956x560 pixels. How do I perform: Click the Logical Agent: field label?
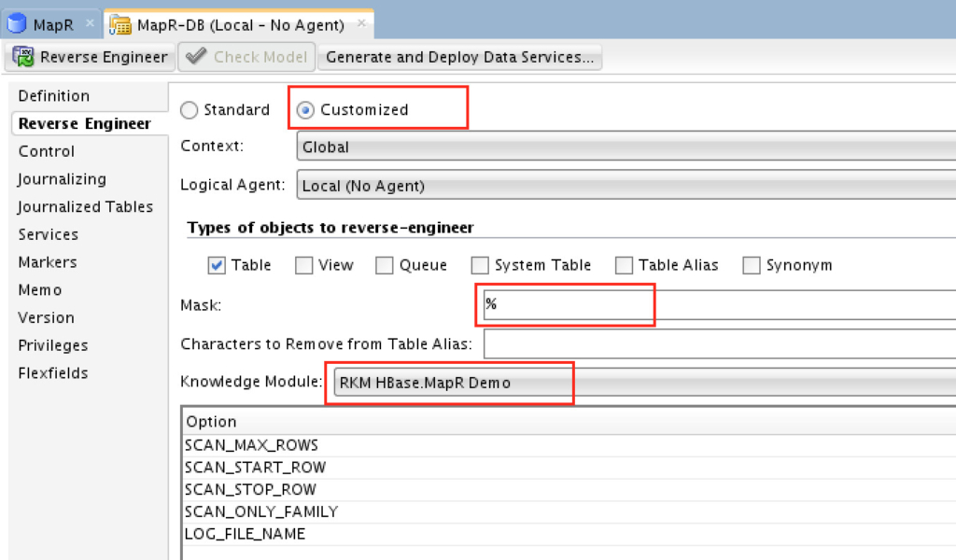(x=232, y=185)
